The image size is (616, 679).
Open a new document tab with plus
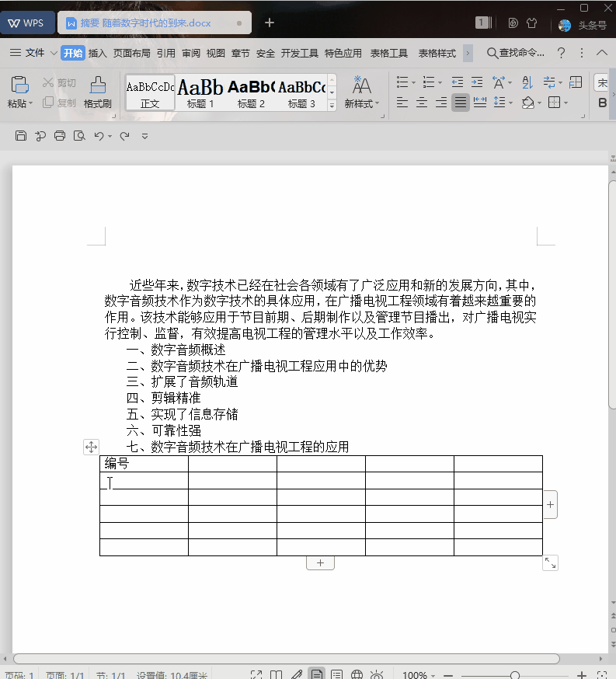click(270, 23)
